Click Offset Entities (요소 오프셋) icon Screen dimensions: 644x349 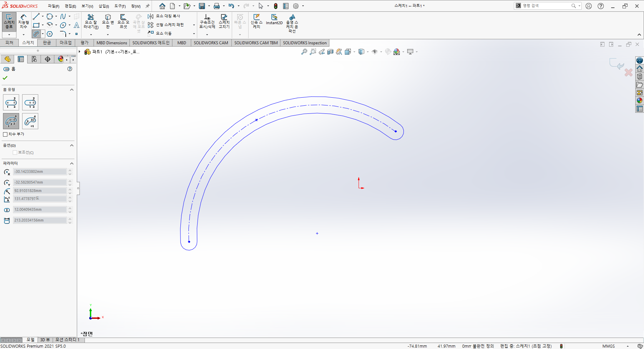123,21
